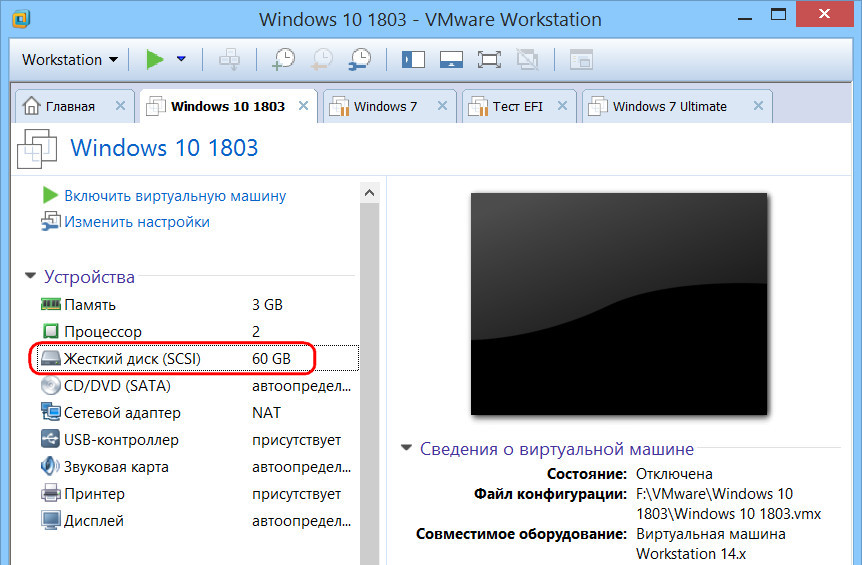The width and height of the screenshot is (862, 565).
Task: Select the Память device row
Action: point(198,304)
